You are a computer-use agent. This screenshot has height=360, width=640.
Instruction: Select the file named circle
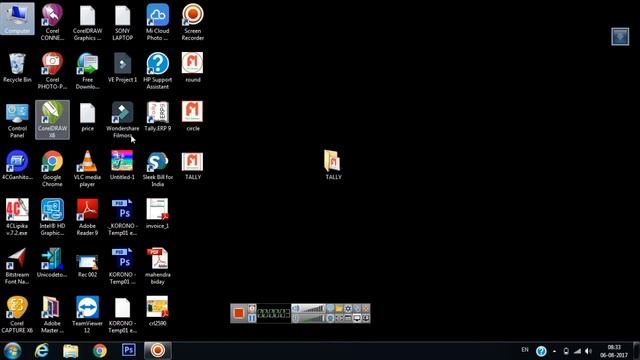pos(193,116)
